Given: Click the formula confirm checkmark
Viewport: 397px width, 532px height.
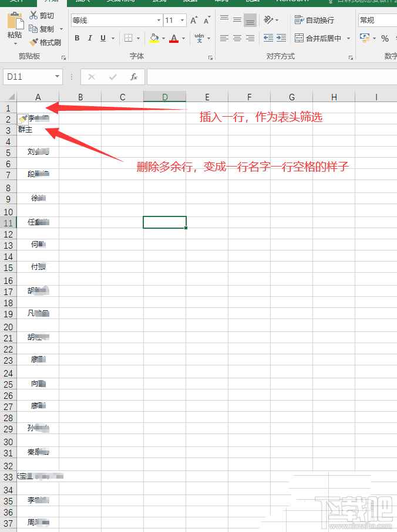Looking at the screenshot, I should 113,77.
